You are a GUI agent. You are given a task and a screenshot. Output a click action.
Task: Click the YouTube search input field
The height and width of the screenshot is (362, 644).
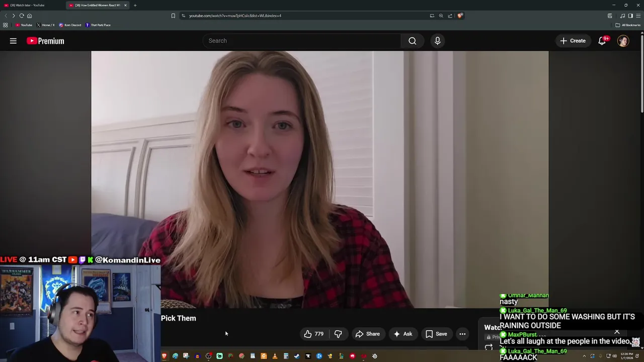pos(302,41)
